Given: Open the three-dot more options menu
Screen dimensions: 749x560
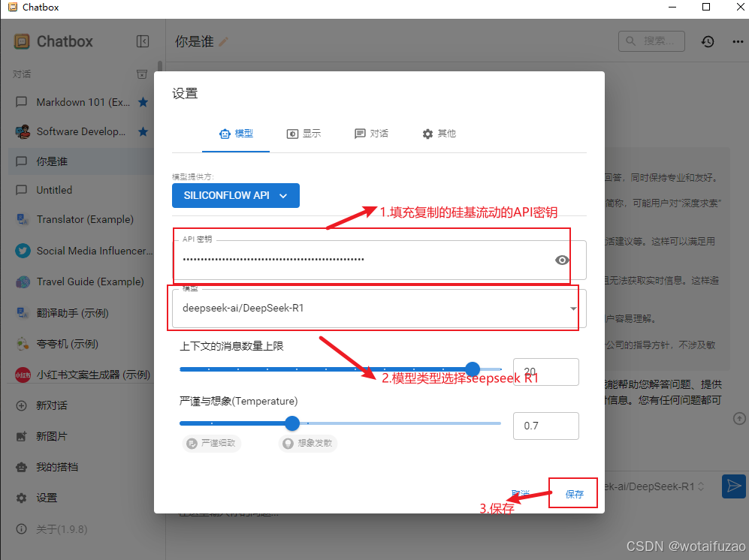Looking at the screenshot, I should pos(738,41).
